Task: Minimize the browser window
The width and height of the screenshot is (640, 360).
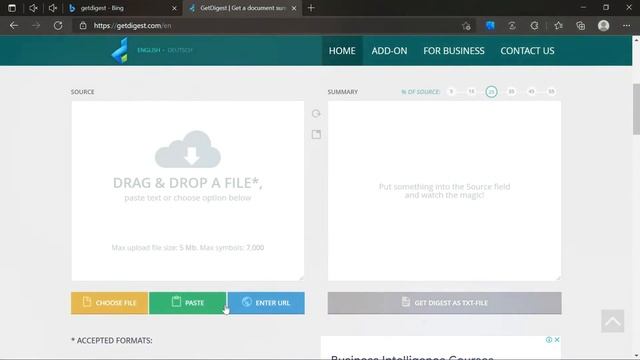Action: [583, 8]
